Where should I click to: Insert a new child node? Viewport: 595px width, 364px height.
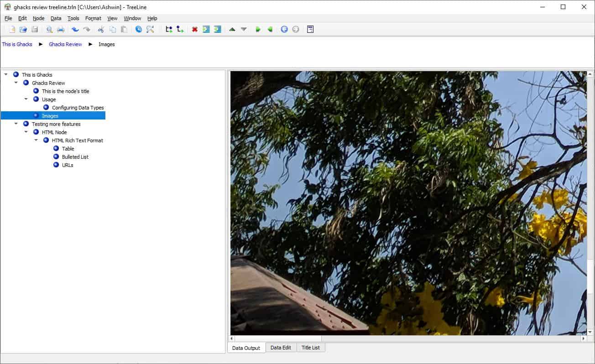[179, 29]
